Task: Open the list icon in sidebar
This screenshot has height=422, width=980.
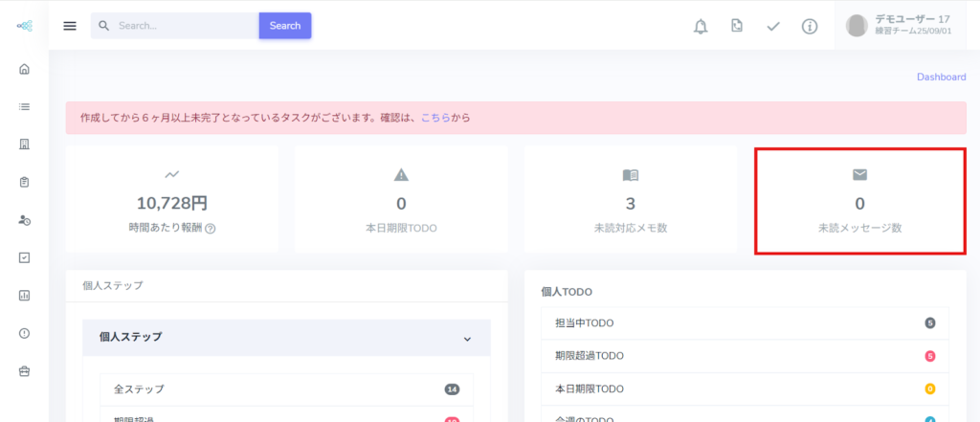Action: click(x=24, y=106)
